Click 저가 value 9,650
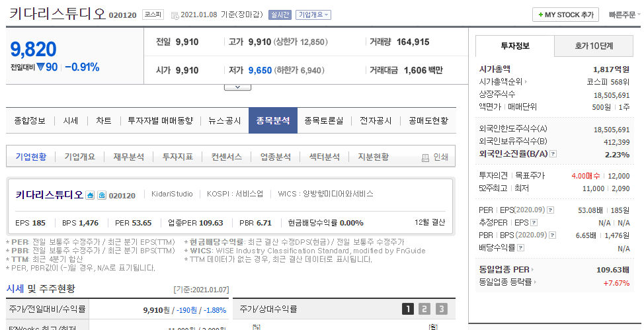 tap(260, 70)
